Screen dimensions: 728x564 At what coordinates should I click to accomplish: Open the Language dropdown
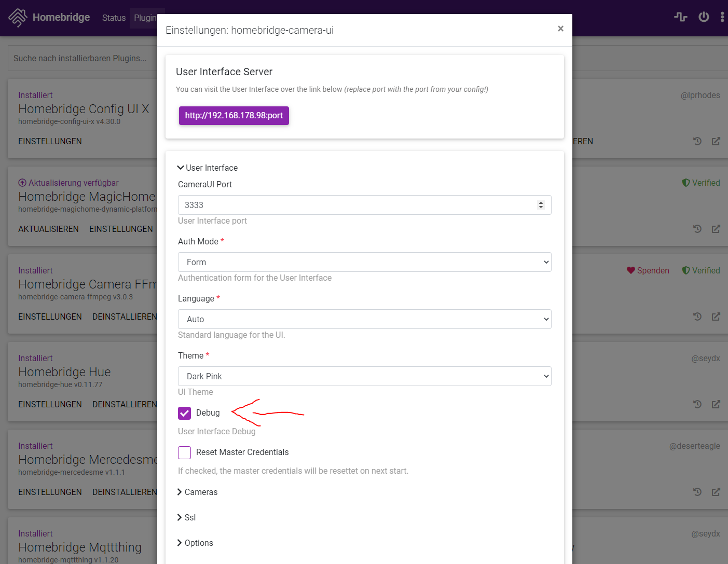364,319
